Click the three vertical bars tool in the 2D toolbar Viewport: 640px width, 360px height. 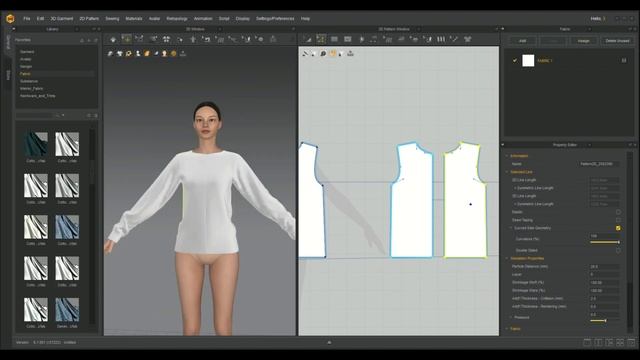tap(441, 39)
